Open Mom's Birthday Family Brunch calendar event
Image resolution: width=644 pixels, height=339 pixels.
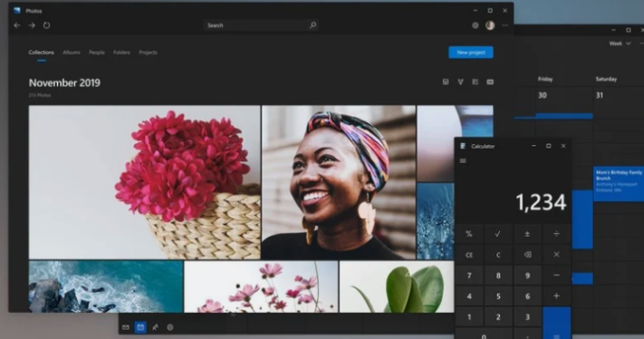(x=619, y=184)
